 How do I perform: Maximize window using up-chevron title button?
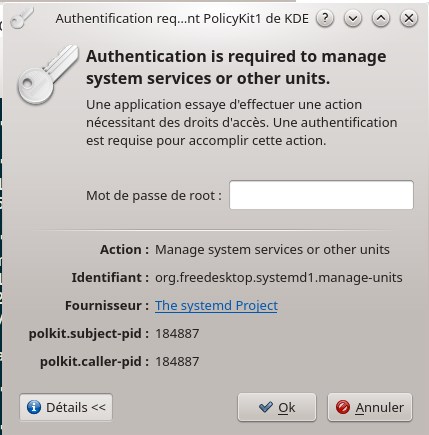coord(381,18)
